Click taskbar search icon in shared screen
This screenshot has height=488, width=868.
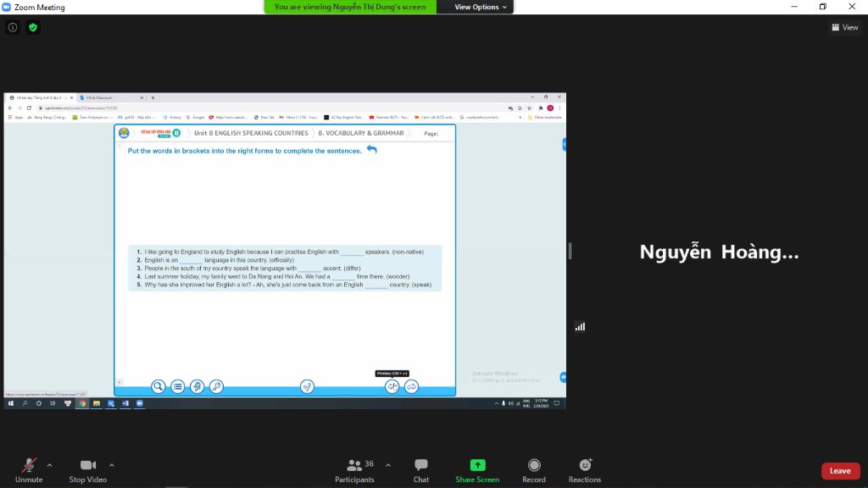tap(25, 403)
